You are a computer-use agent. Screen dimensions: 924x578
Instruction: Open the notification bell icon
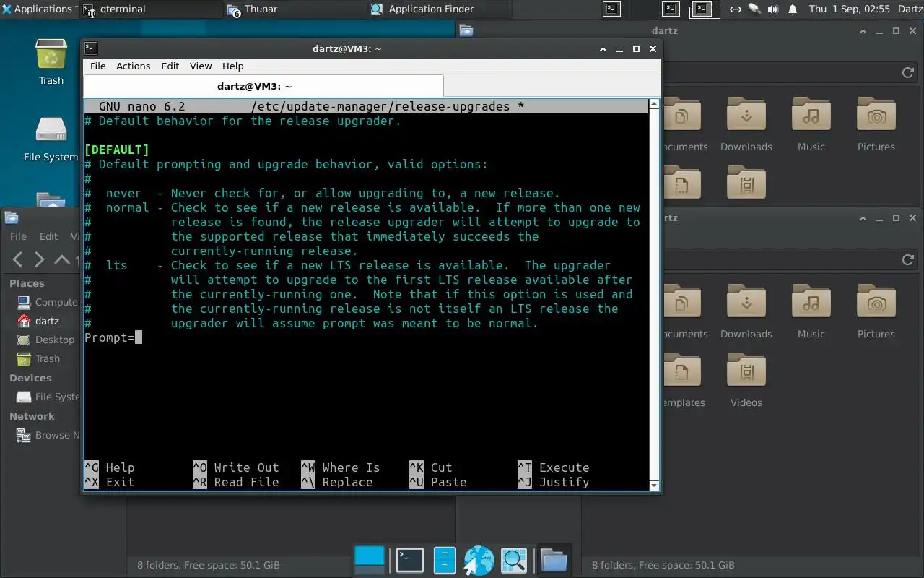pos(793,9)
